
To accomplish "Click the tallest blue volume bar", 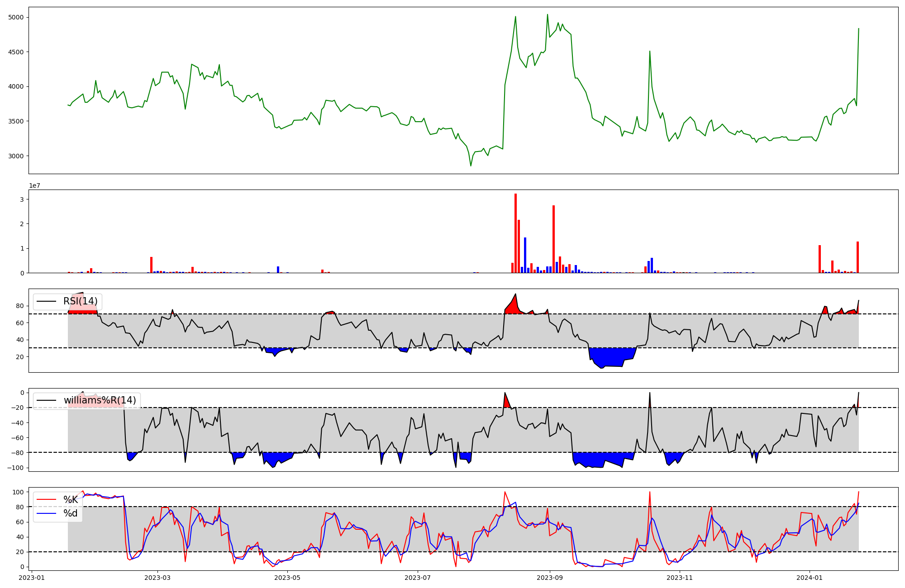I will click(525, 256).
